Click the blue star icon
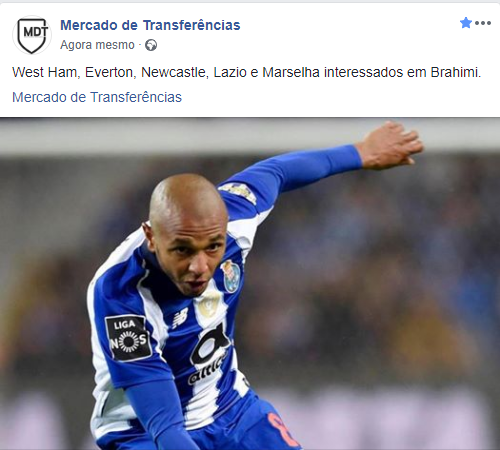The height and width of the screenshot is (450, 500). tap(466, 23)
